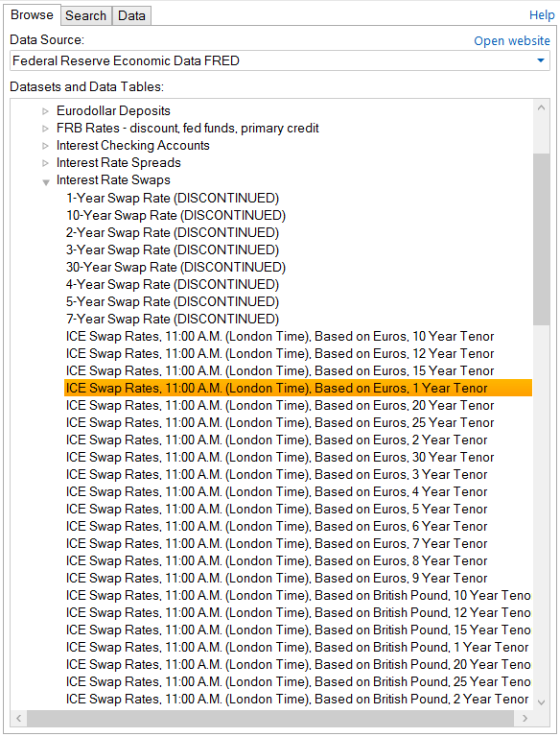
Task: Select ICE Swap Rates Euros 9 Year Tenor
Action: pyautogui.click(x=277, y=579)
